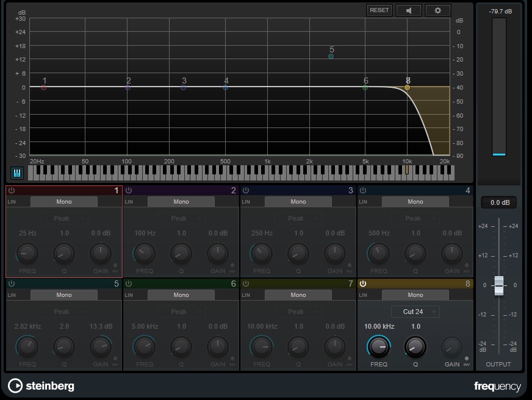Viewport: 532px width, 400px height.
Task: Click the band 8 Q knob
Action: (415, 347)
